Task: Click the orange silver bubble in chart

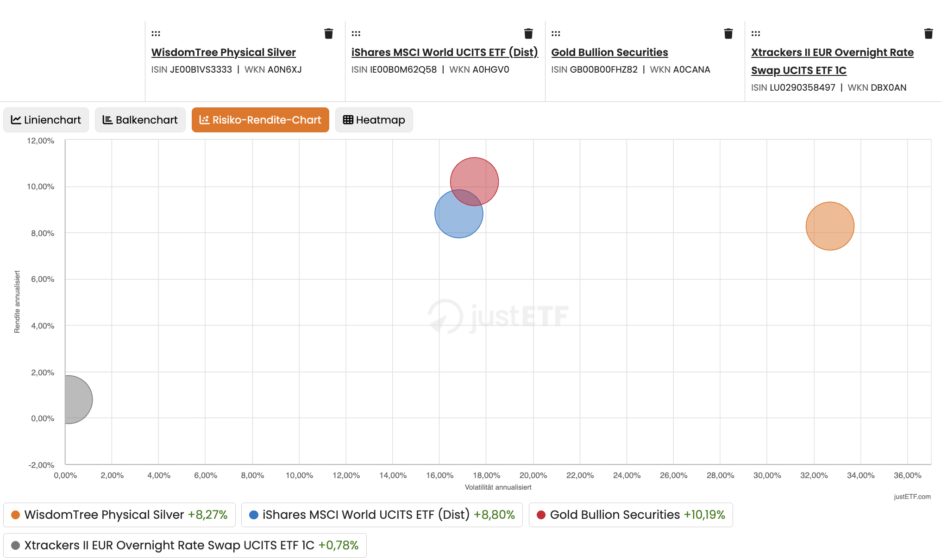Action: click(x=830, y=226)
